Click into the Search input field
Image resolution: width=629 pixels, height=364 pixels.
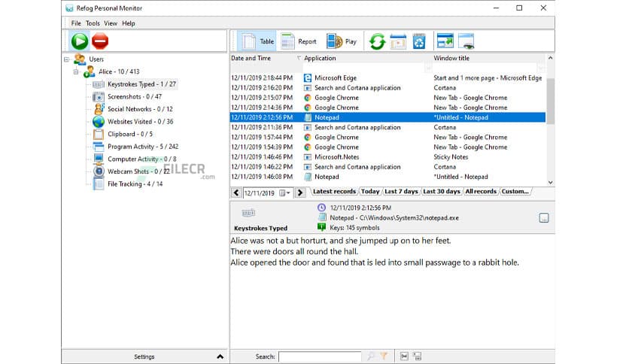[320, 356]
